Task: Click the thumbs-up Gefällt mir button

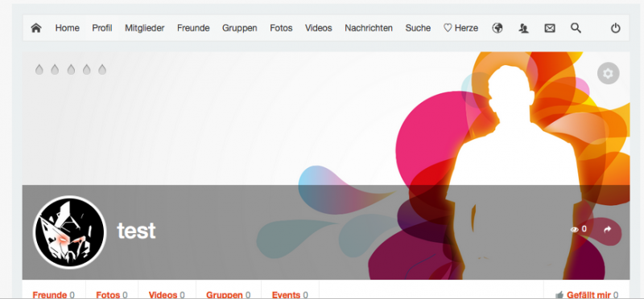Action: pos(587,294)
